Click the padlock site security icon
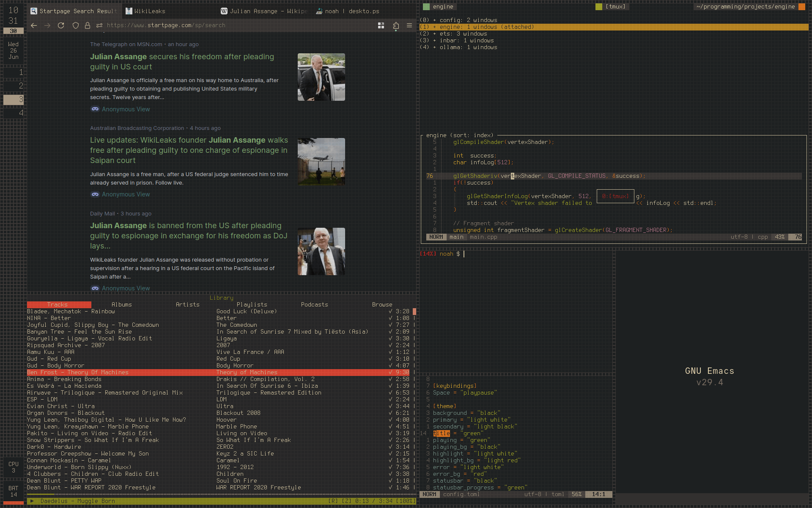Viewport: 812px width, 508px height. (88, 25)
